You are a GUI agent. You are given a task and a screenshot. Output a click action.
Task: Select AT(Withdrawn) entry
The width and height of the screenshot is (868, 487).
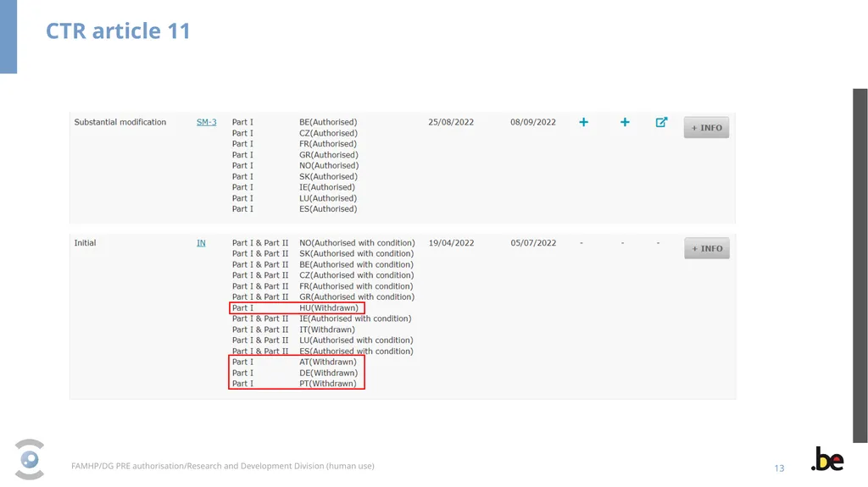click(328, 362)
